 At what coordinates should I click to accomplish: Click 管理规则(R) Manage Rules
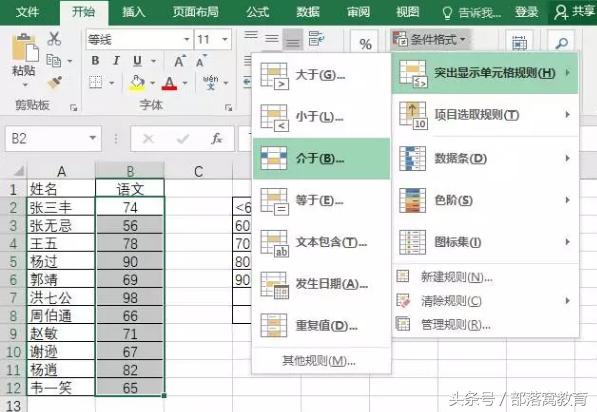[485, 325]
